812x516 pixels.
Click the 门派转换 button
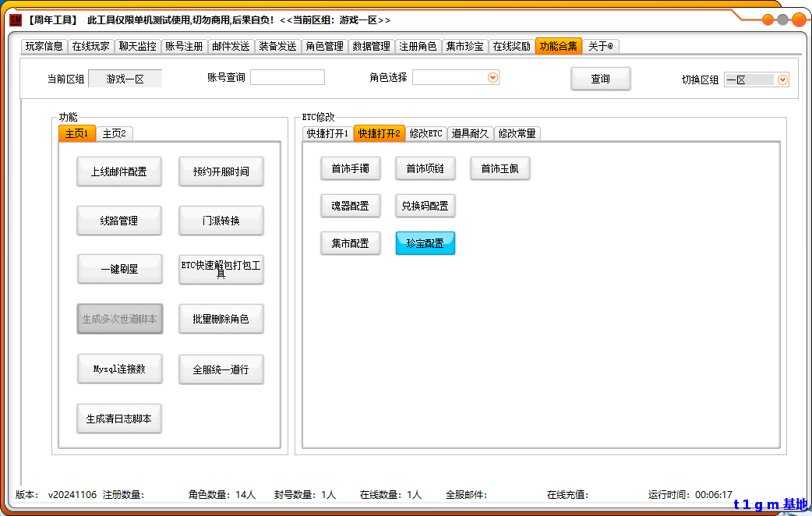221,221
